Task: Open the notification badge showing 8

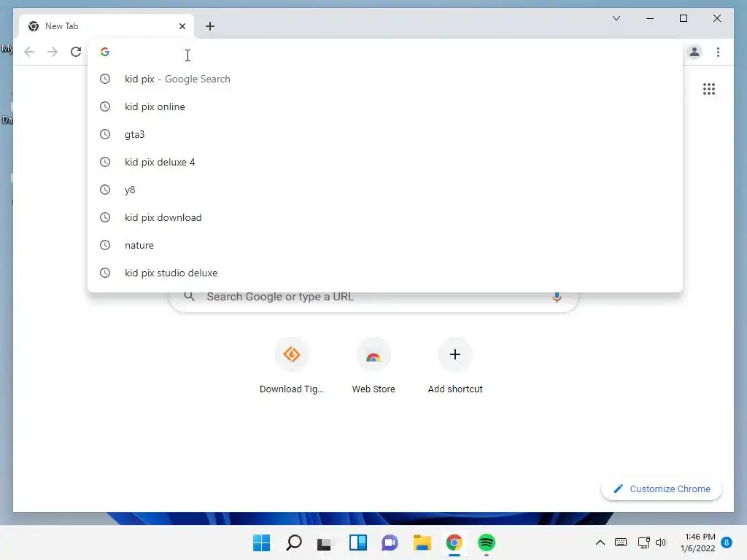Action: pyautogui.click(x=727, y=542)
